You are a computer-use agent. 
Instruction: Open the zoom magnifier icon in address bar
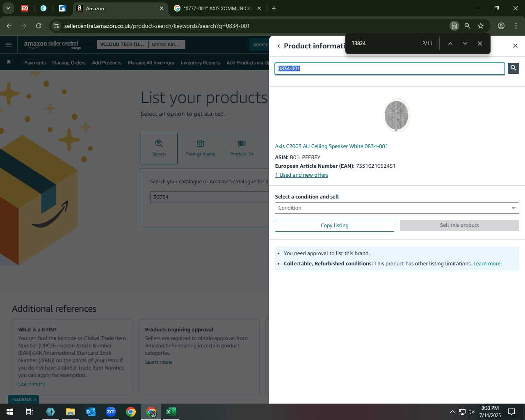467,26
